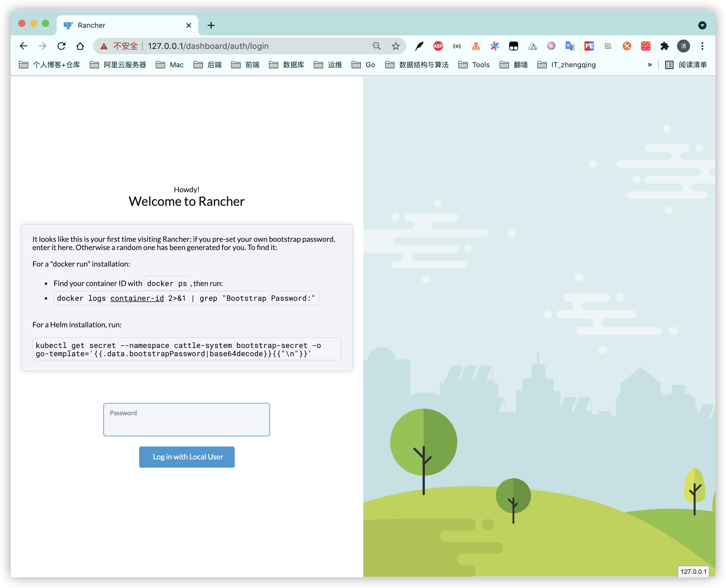The height and width of the screenshot is (588, 726).
Task: Open the Google Translate extension icon
Action: (570, 46)
